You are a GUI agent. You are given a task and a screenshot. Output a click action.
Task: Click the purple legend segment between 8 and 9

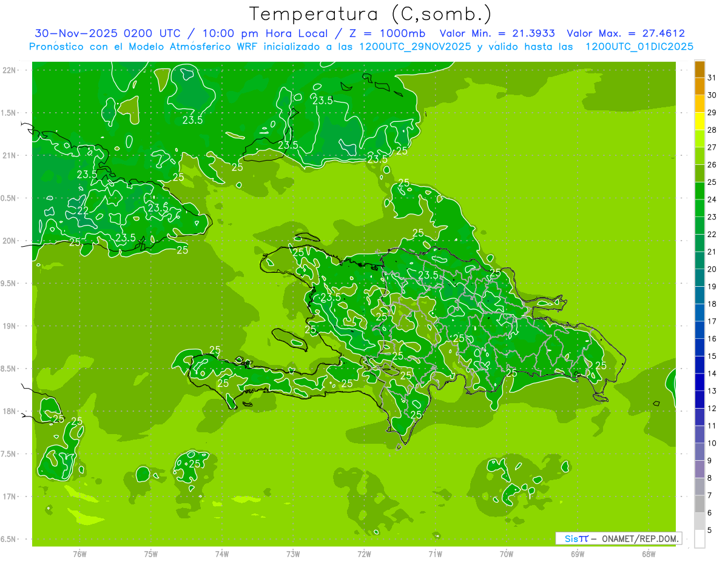[x=699, y=469]
